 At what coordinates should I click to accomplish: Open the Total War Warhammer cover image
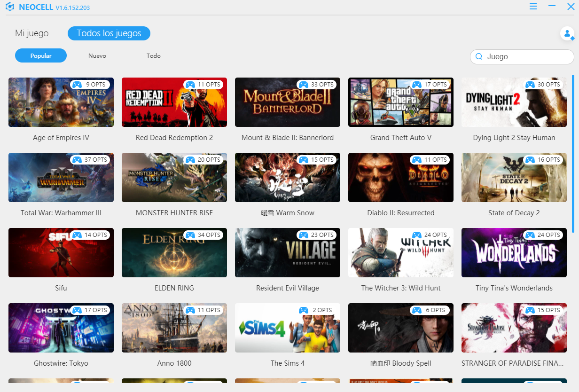[61, 178]
